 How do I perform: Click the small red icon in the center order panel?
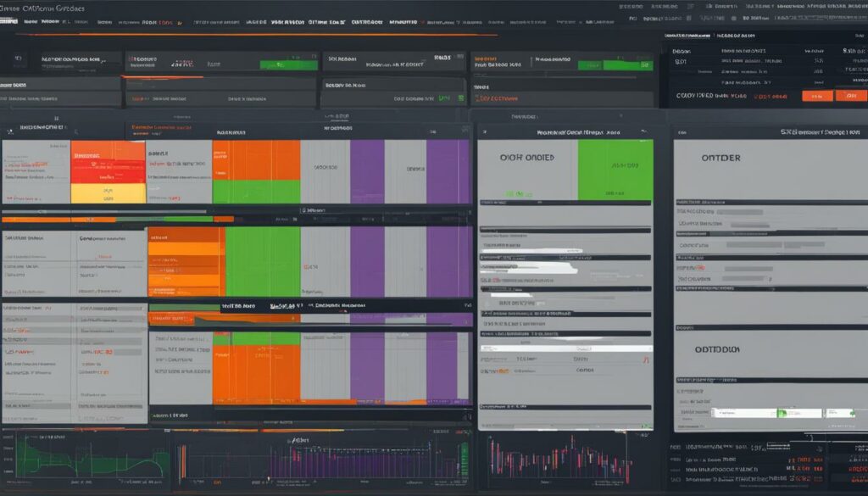click(646, 360)
